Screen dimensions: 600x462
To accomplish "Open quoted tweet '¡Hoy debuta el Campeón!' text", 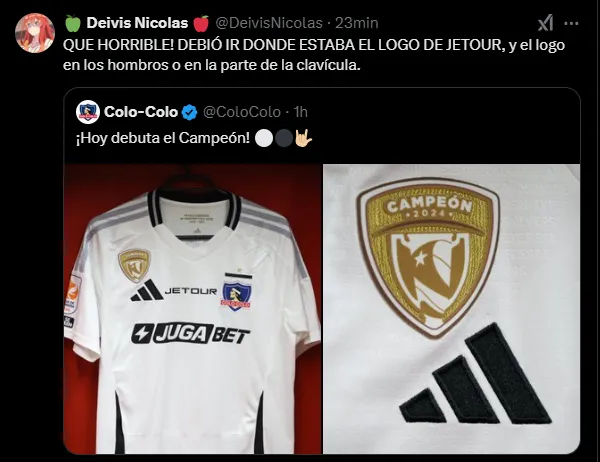I will 163,138.
